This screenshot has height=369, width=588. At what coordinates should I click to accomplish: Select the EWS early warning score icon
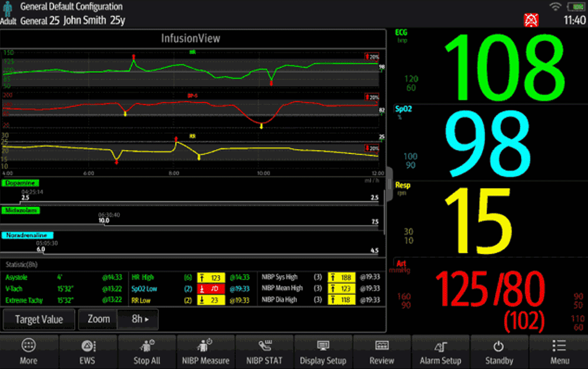coord(88,351)
